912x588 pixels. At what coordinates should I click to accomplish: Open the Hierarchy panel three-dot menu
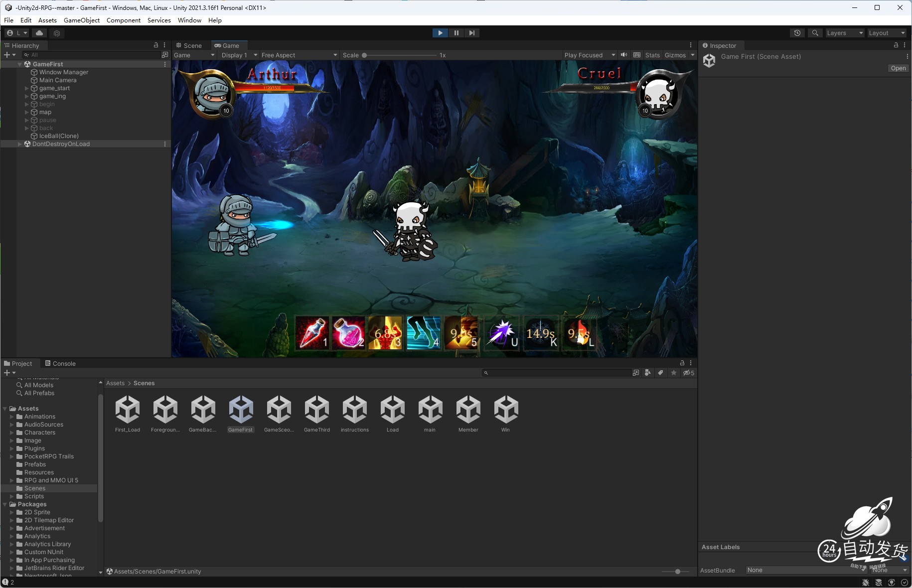pos(164,45)
